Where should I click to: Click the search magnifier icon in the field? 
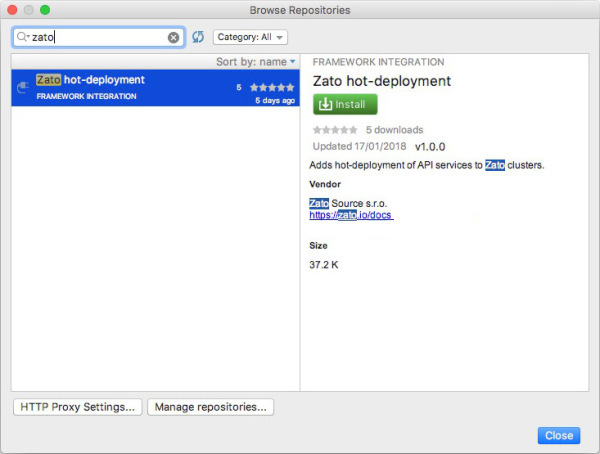pyautogui.click(x=21, y=37)
